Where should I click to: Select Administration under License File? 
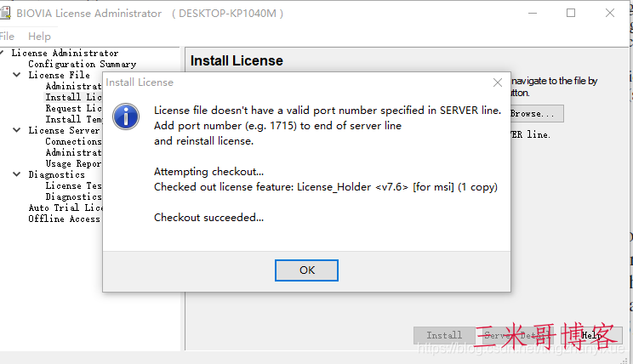tap(73, 86)
